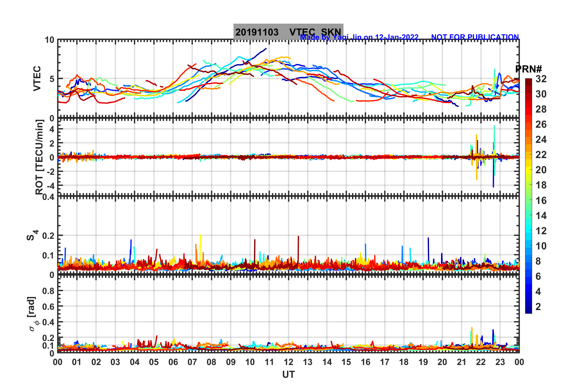Click the 'S4' y-axis label
Viewport: 577px width, 392px height.
point(32,235)
